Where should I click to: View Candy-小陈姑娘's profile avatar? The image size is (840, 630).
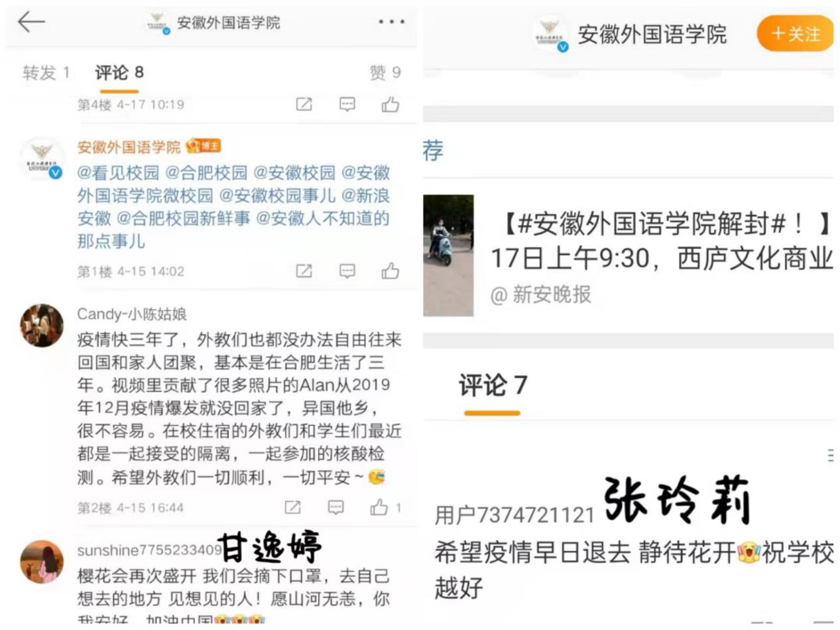42,325
